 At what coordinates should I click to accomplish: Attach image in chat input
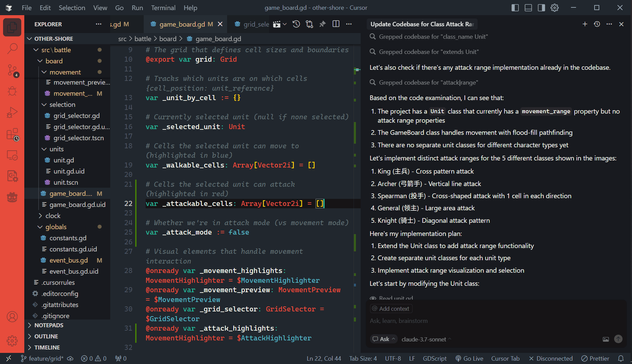point(606,339)
